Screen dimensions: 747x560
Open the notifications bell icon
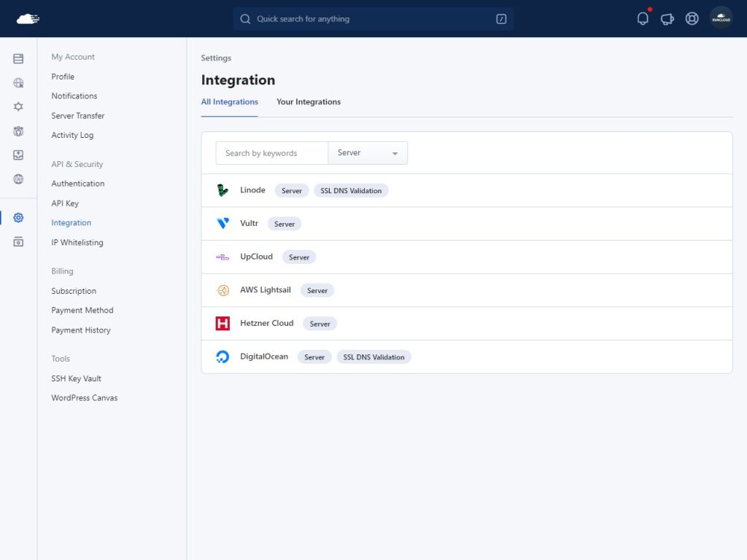642,18
